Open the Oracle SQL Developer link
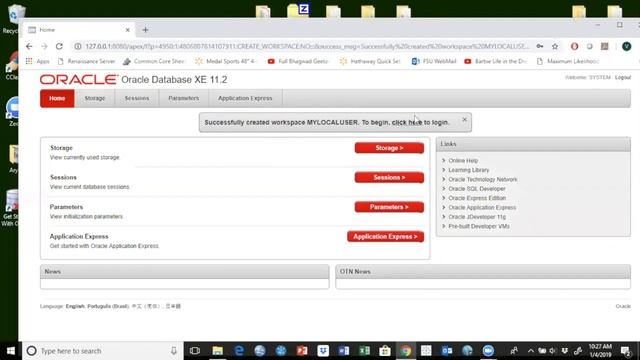Image resolution: width=640 pixels, height=360 pixels. (x=477, y=189)
